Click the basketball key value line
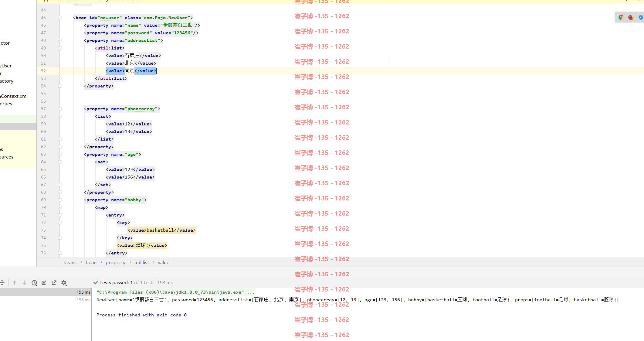The height and width of the screenshot is (341, 644). (161, 230)
